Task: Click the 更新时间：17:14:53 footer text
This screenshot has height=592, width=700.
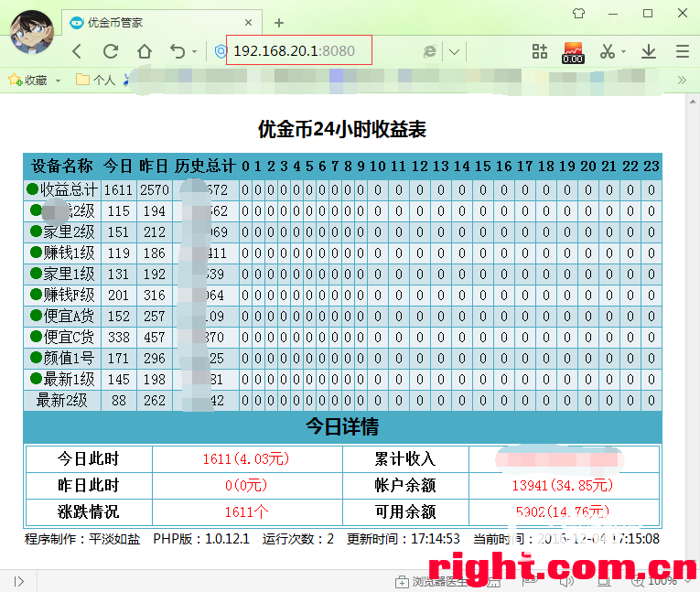Action: 404,539
